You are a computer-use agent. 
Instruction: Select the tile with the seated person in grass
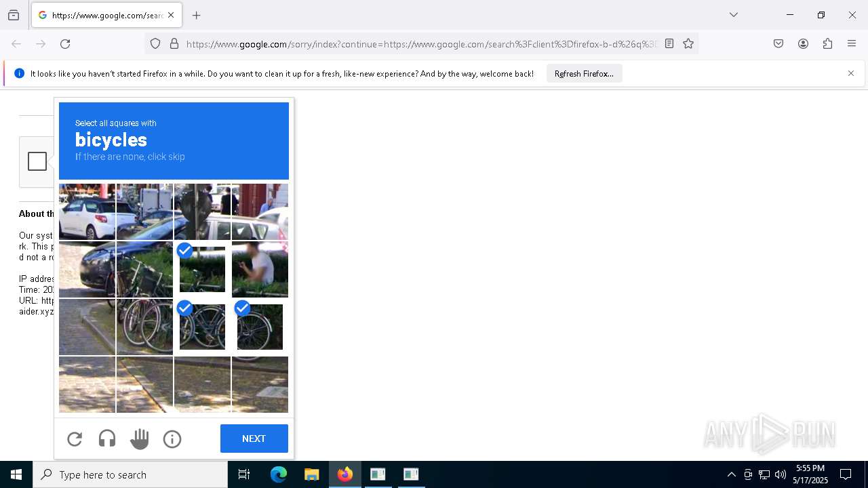(260, 269)
